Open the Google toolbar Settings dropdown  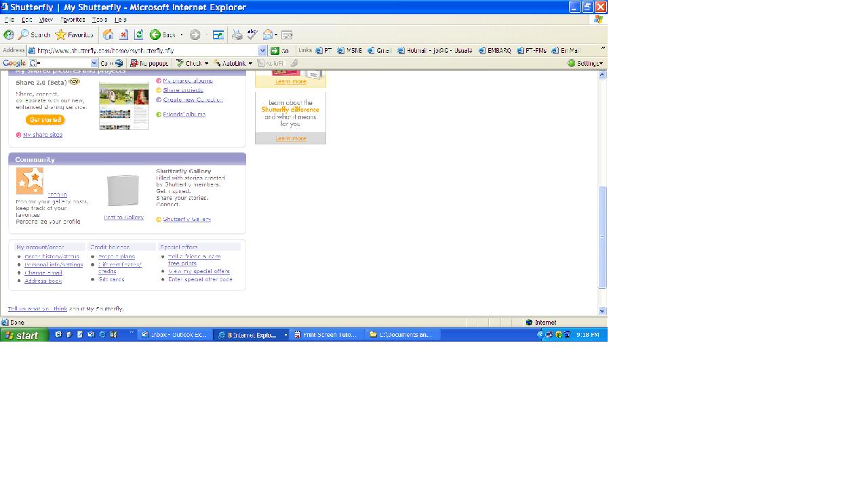point(585,63)
